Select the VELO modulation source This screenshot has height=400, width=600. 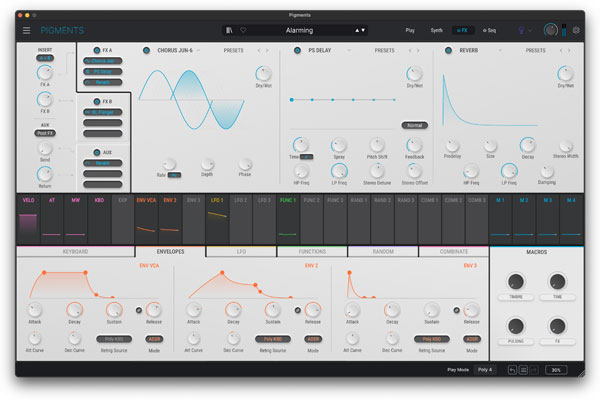(28, 219)
